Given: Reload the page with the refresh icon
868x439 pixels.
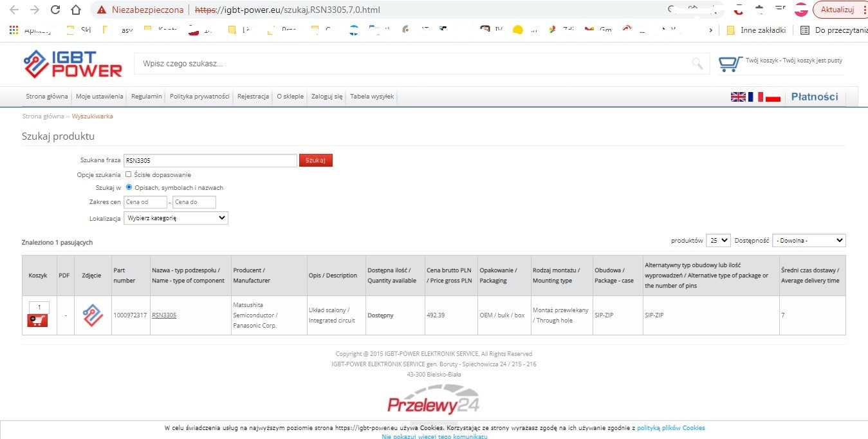Looking at the screenshot, I should point(55,10).
